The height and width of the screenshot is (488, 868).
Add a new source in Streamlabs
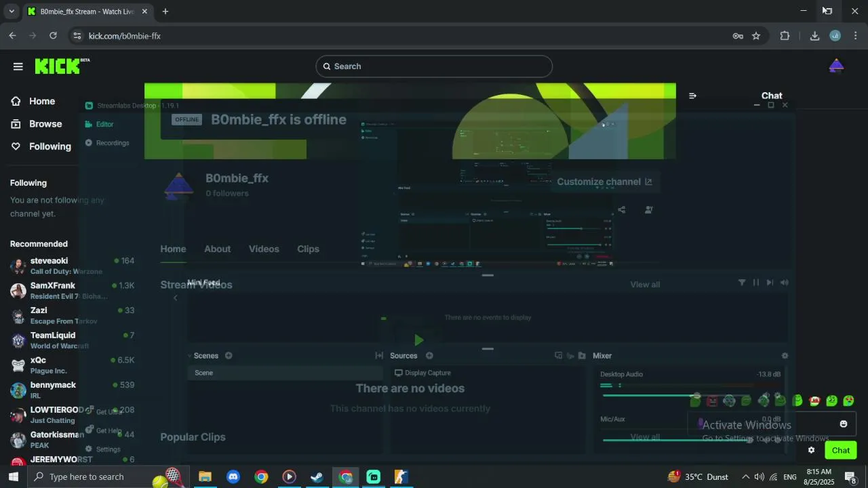(x=429, y=356)
